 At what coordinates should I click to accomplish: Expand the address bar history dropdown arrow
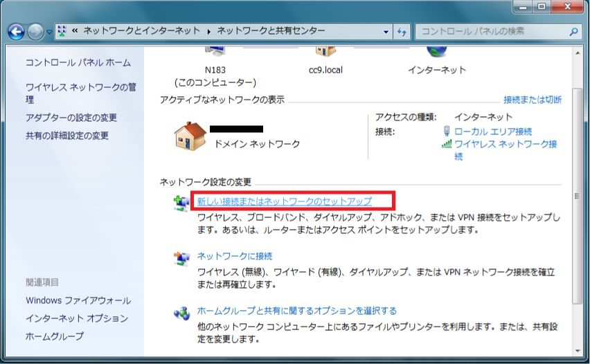[386, 32]
